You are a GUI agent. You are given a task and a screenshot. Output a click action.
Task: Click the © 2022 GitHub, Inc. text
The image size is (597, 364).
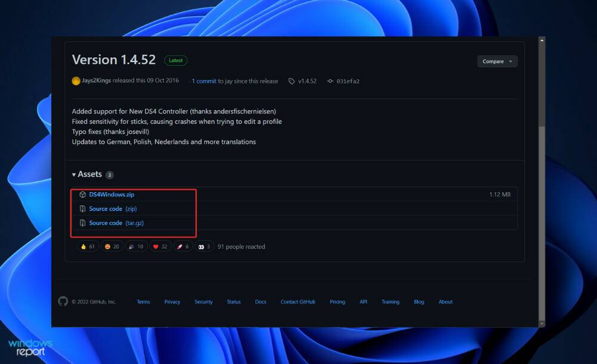tap(94, 302)
